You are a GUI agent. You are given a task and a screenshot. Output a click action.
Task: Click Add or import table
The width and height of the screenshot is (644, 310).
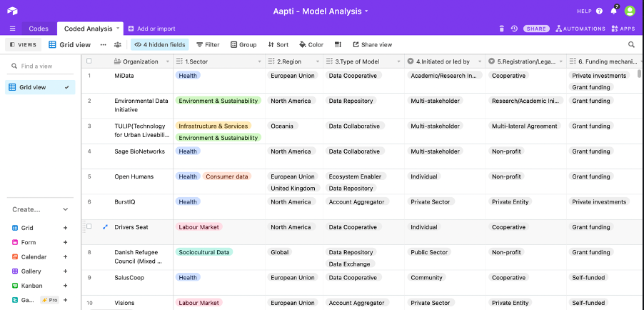[151, 29]
